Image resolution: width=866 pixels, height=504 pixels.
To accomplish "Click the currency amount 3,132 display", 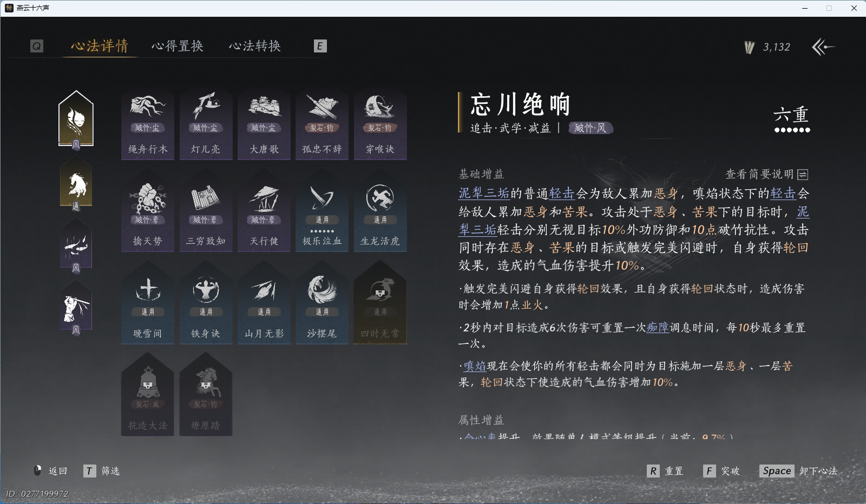I will pos(775,47).
